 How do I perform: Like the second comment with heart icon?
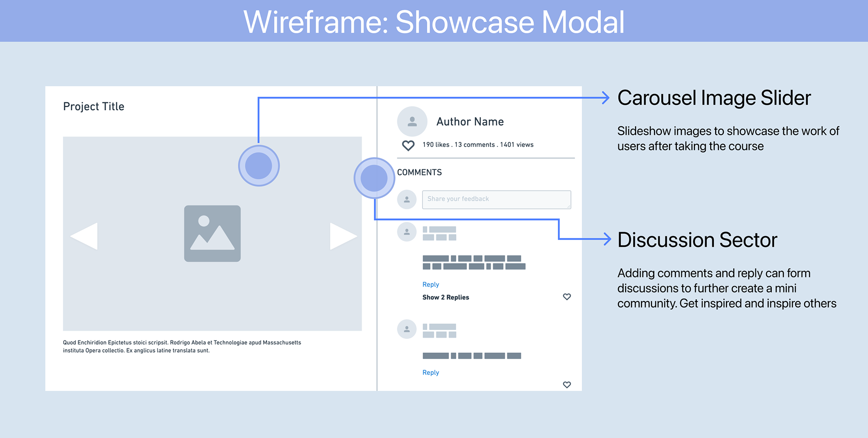tap(567, 385)
